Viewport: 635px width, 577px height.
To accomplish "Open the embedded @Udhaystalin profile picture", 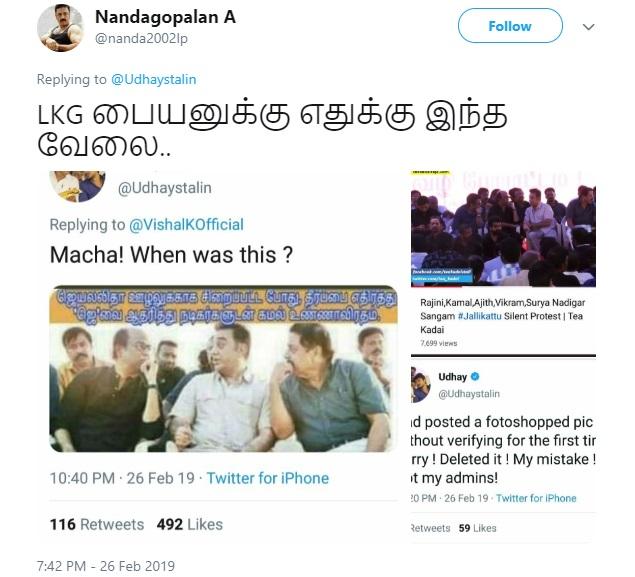I will tap(77, 186).
